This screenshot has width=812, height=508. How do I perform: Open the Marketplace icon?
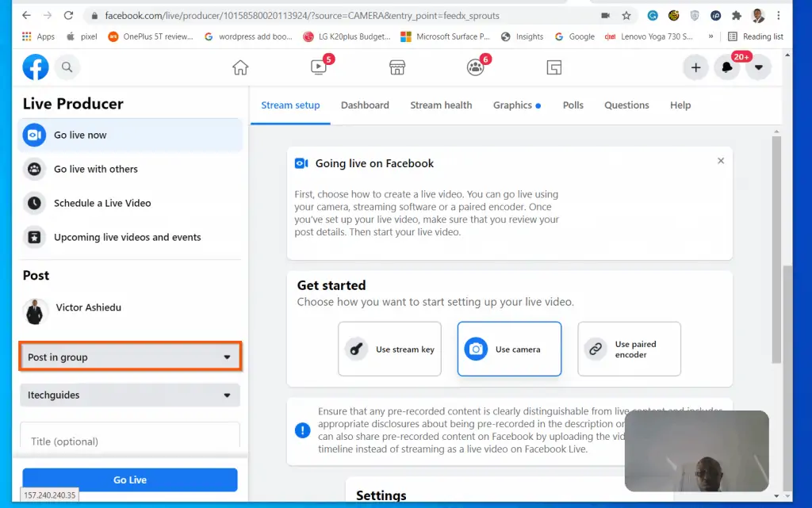click(397, 67)
